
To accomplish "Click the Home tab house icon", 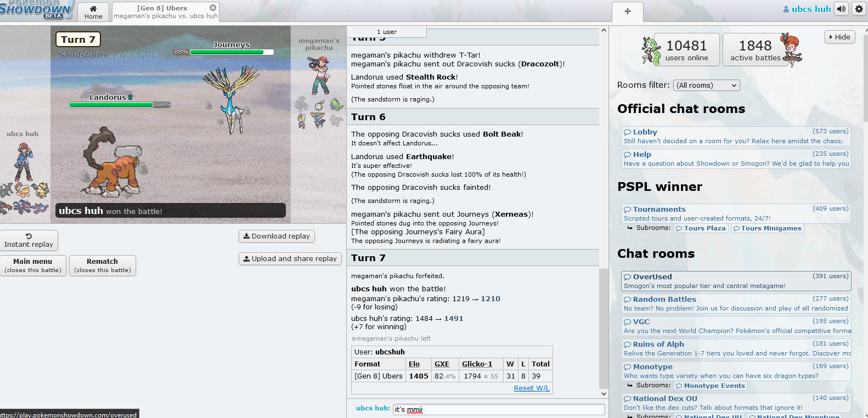I will click(x=93, y=8).
